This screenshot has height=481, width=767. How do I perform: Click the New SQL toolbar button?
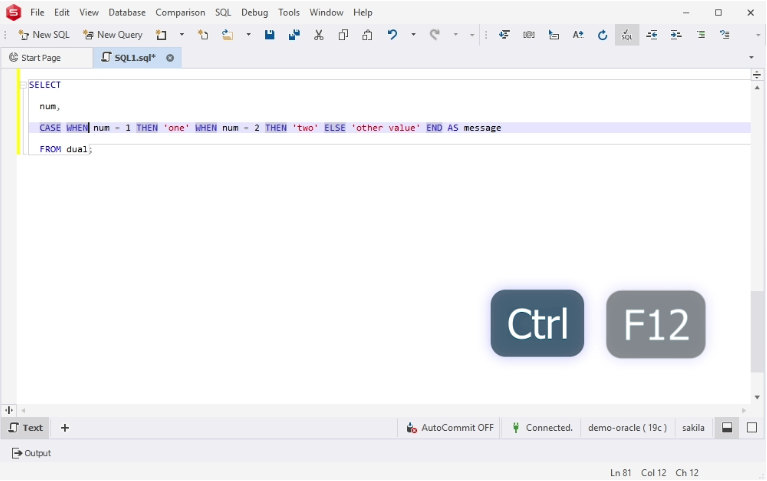pyautogui.click(x=44, y=35)
